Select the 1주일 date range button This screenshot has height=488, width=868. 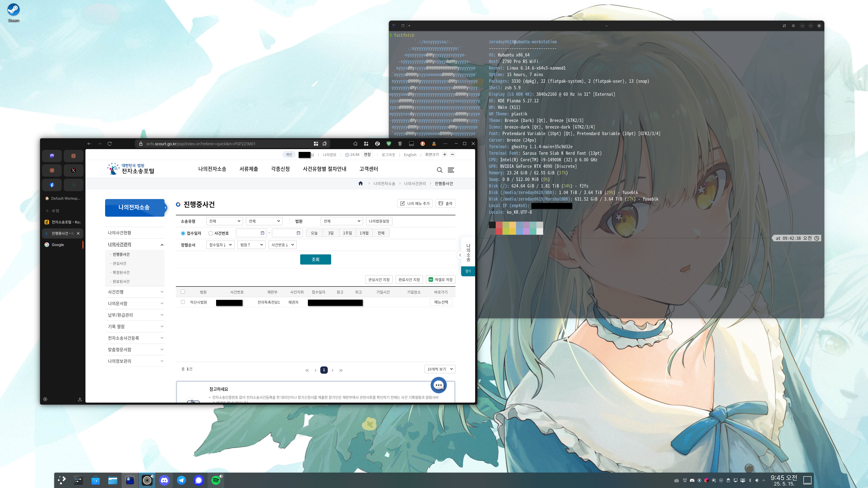click(347, 233)
